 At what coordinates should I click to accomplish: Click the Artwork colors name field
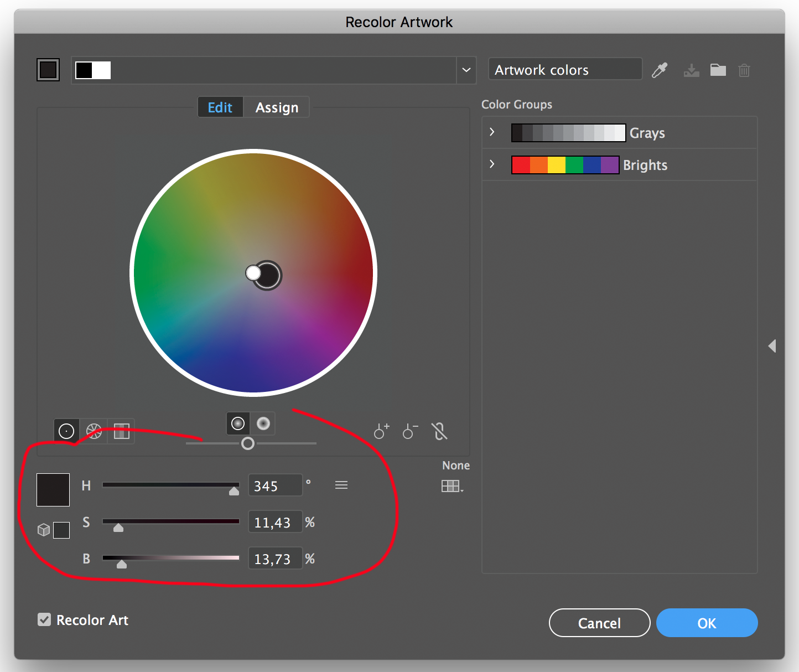click(565, 70)
